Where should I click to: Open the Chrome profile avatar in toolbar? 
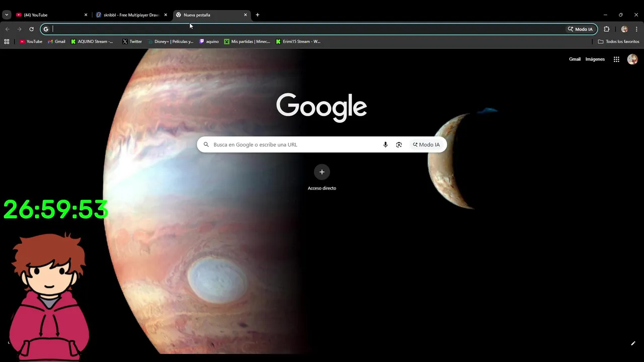pyautogui.click(x=624, y=29)
